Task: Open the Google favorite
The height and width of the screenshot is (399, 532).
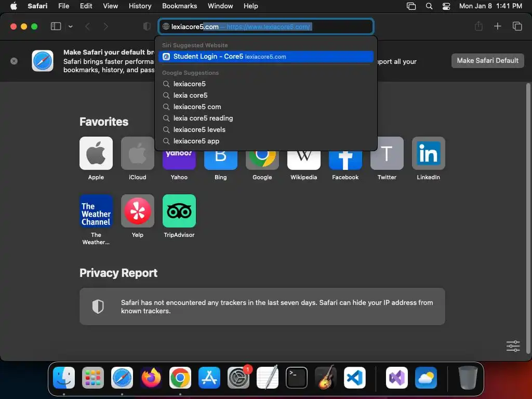Action: coord(262,160)
